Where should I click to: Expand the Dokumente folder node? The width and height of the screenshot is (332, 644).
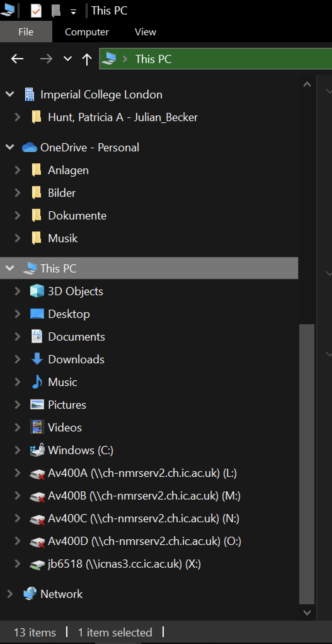18,215
